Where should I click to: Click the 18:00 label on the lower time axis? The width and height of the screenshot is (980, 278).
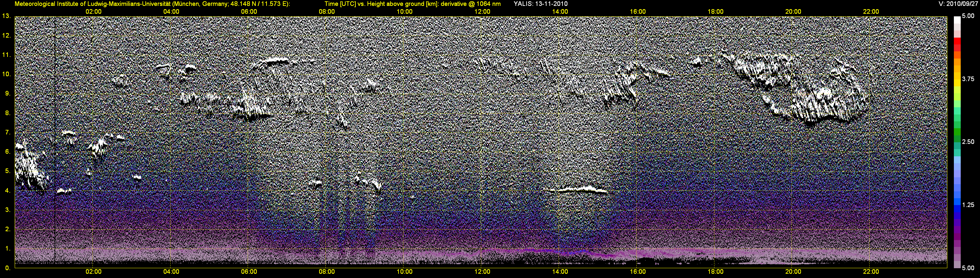tap(716, 272)
